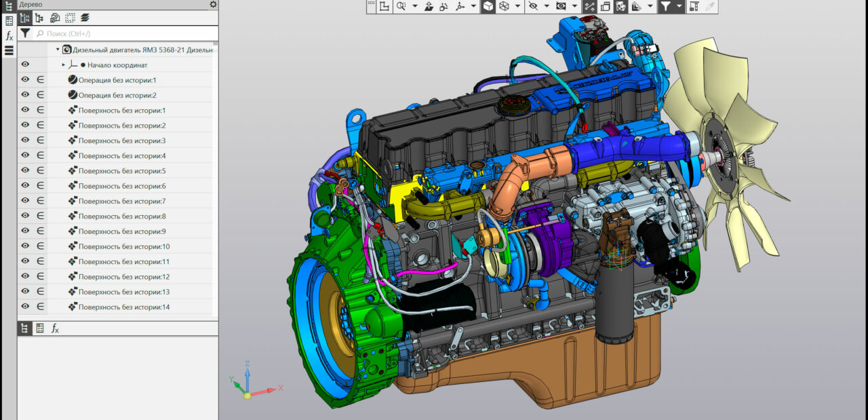
Task: Toggle the eye icon for Начало координат
Action: [x=25, y=64]
